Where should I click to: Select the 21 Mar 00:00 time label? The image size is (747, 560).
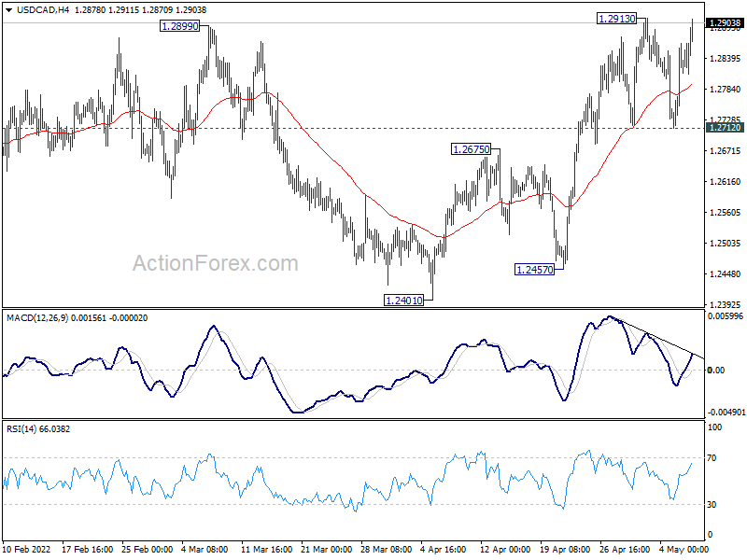[327, 550]
